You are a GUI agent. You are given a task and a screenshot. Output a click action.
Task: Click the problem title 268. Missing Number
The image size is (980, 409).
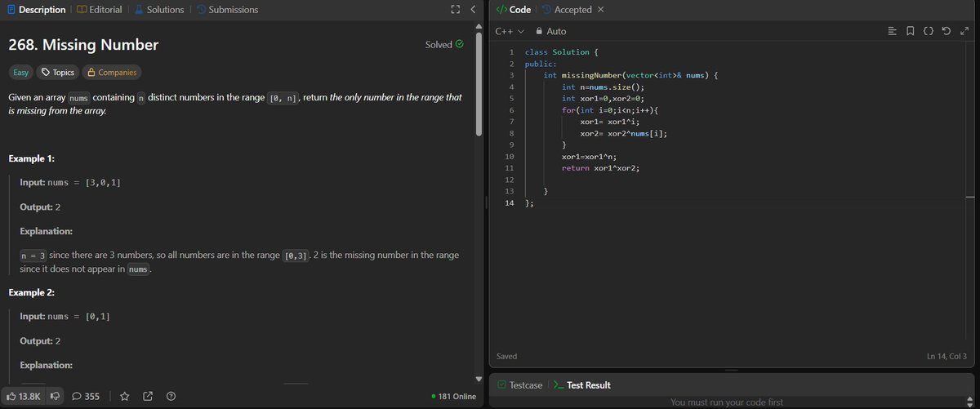[83, 44]
